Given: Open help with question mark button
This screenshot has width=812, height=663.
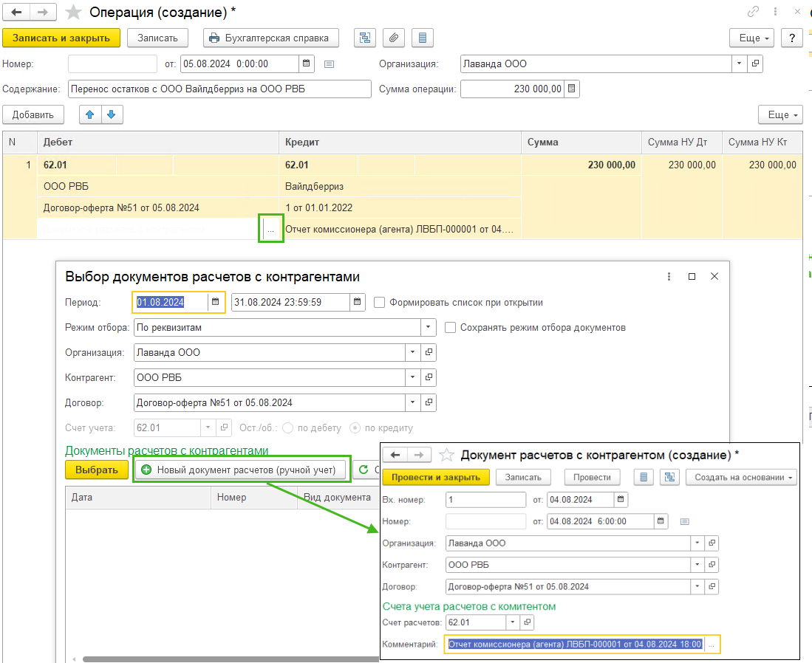Looking at the screenshot, I should (792, 38).
